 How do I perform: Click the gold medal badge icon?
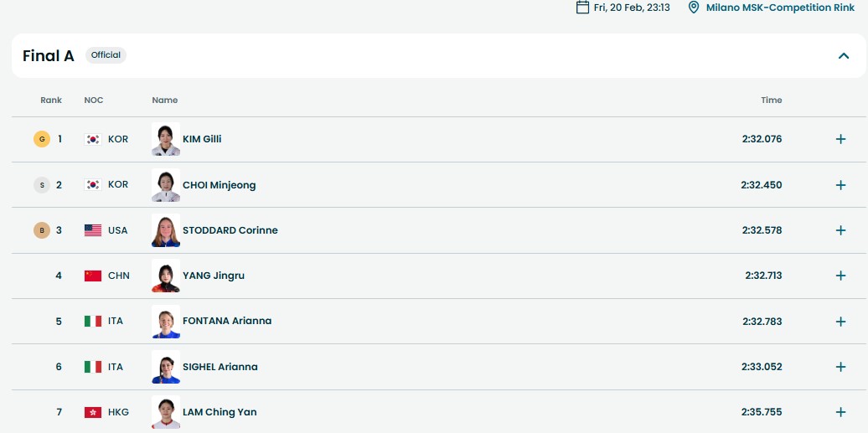(x=42, y=139)
